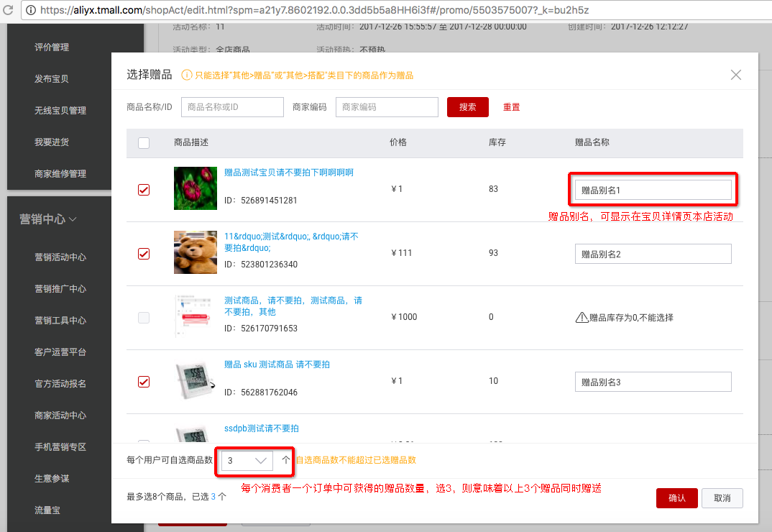Open the ssdpb测试请不要拍 product link
Viewport: 772px width, 532px height.
[x=262, y=428]
